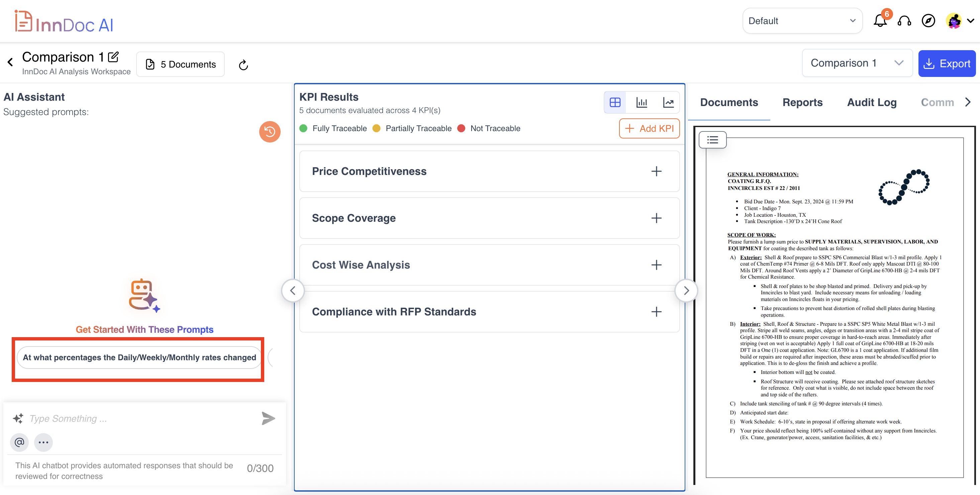Image resolution: width=980 pixels, height=495 pixels.
Task: Click the headset support icon
Action: point(904,21)
